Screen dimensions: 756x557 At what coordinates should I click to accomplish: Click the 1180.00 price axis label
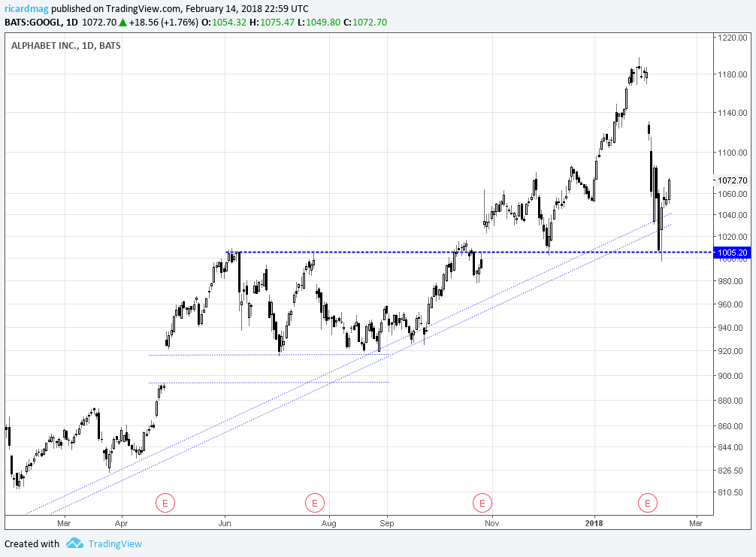click(733, 74)
